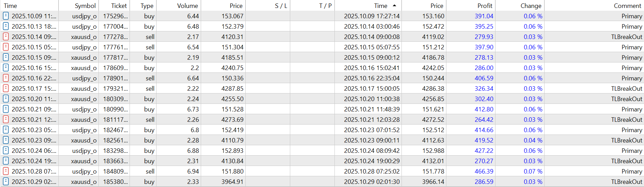Screen dimensions: 644x187
Task: Click the sort arrow on close Time column
Action: [x=395, y=6]
